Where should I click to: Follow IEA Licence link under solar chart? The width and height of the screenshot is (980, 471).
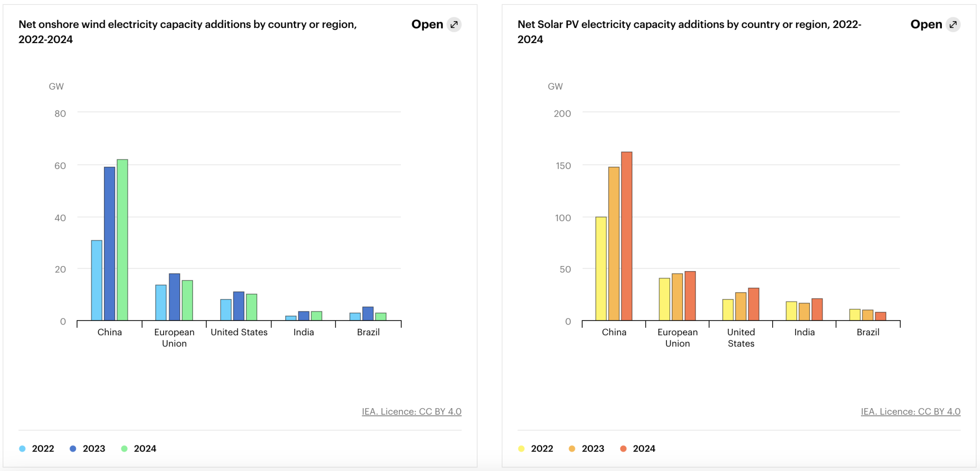coord(910,412)
